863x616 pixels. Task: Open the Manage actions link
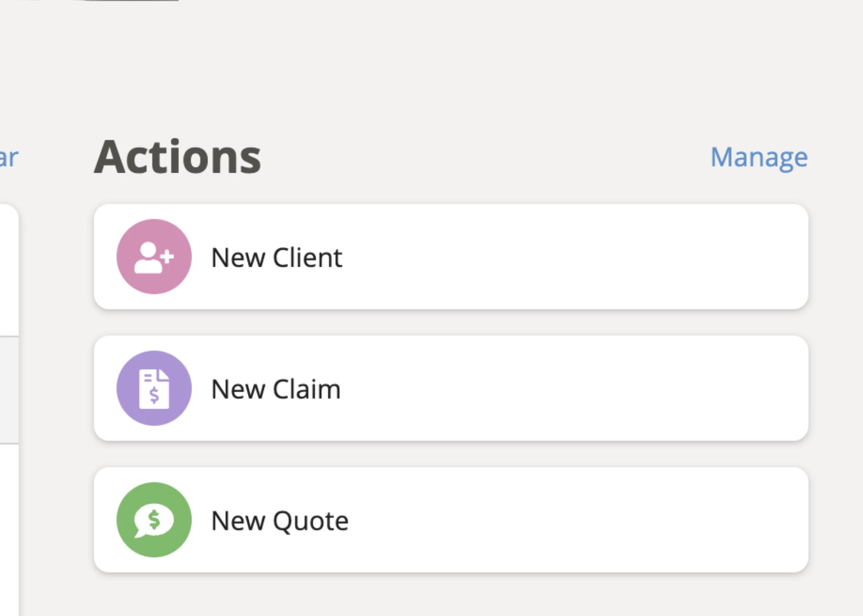[x=759, y=157]
